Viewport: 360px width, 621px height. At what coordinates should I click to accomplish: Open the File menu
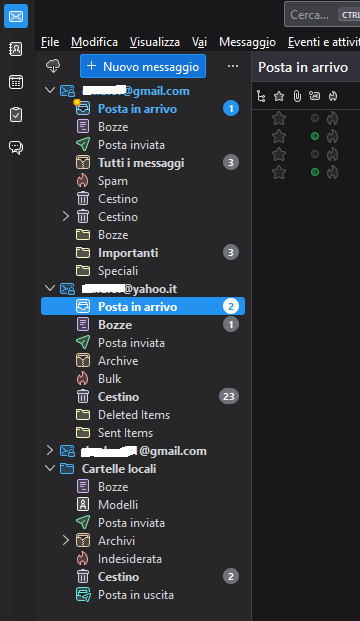pyautogui.click(x=50, y=42)
